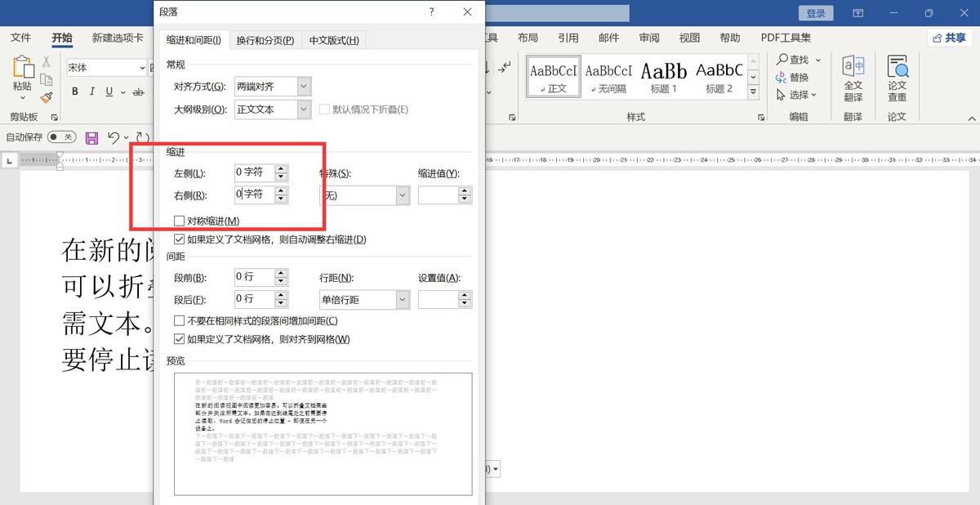The height and width of the screenshot is (505, 980).
Task: Open the Paste options dropdown arrow
Action: pos(23,97)
